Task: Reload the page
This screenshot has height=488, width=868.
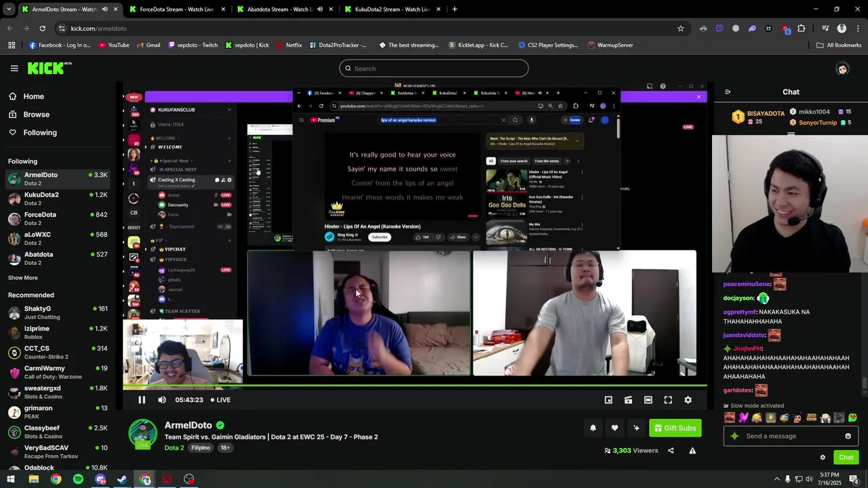Action: point(42,28)
